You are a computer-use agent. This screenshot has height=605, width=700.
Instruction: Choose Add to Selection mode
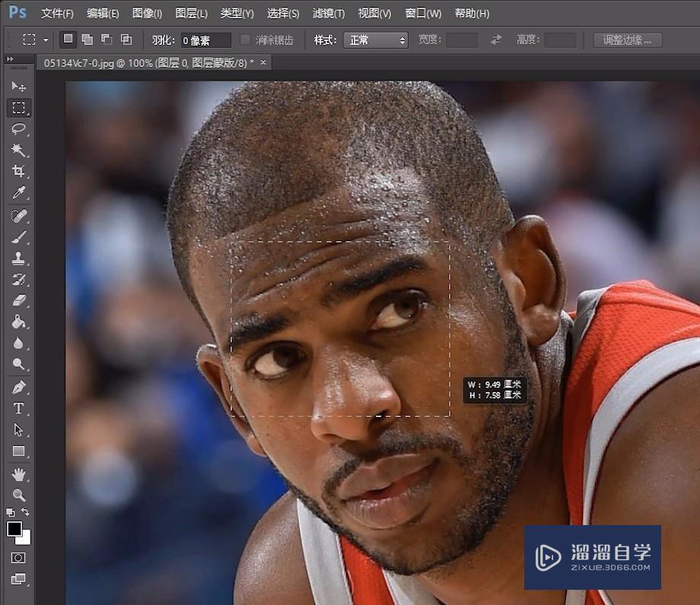point(87,40)
